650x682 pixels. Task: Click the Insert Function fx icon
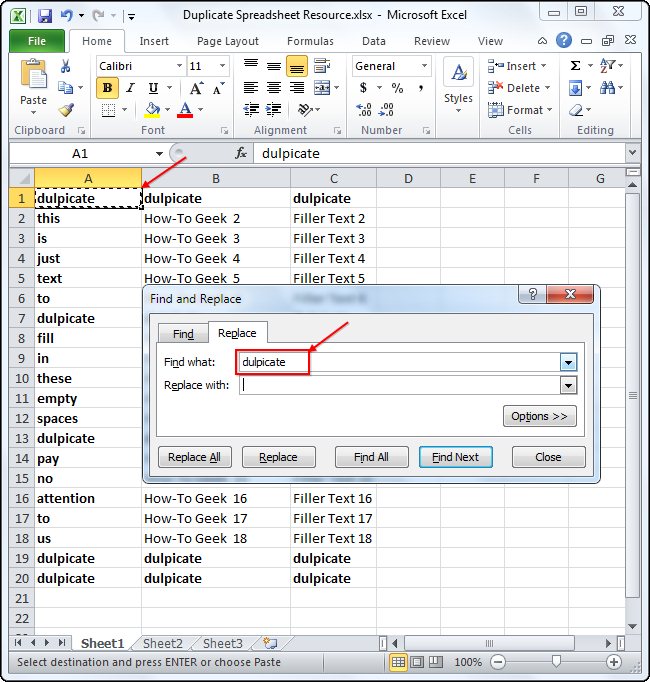241,153
